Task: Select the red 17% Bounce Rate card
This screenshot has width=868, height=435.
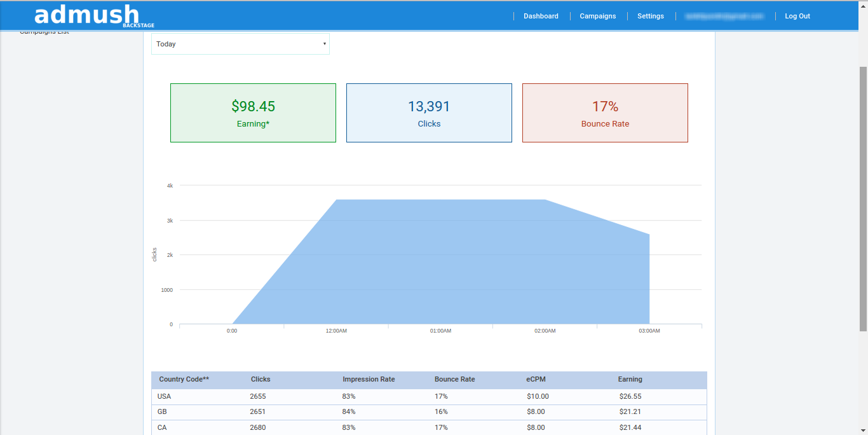Action: [x=605, y=113]
